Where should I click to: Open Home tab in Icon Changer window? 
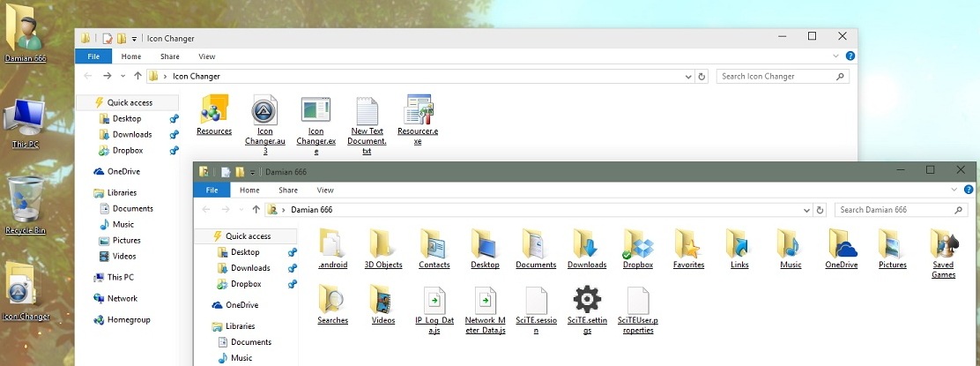pos(131,56)
